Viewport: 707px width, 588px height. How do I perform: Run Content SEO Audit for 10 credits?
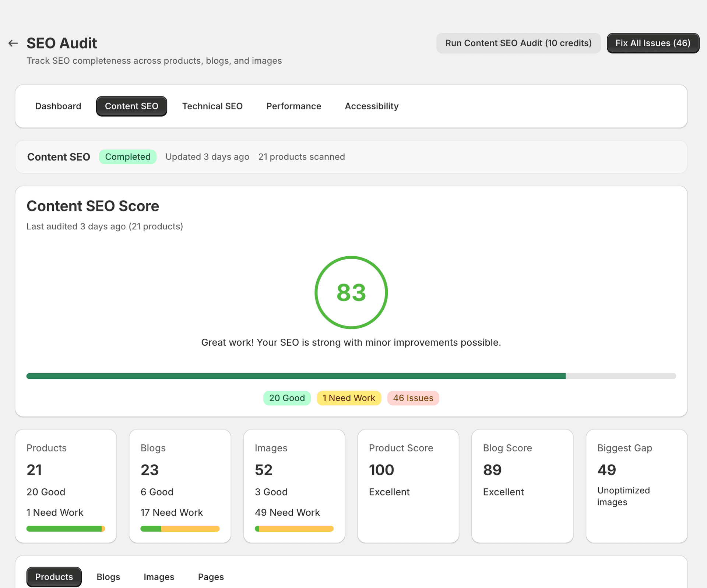(x=518, y=43)
